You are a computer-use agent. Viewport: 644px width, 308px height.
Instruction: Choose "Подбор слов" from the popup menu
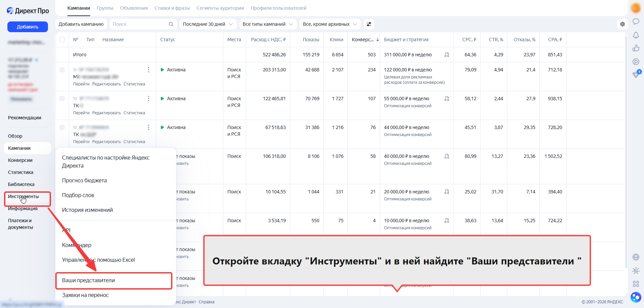(x=78, y=195)
